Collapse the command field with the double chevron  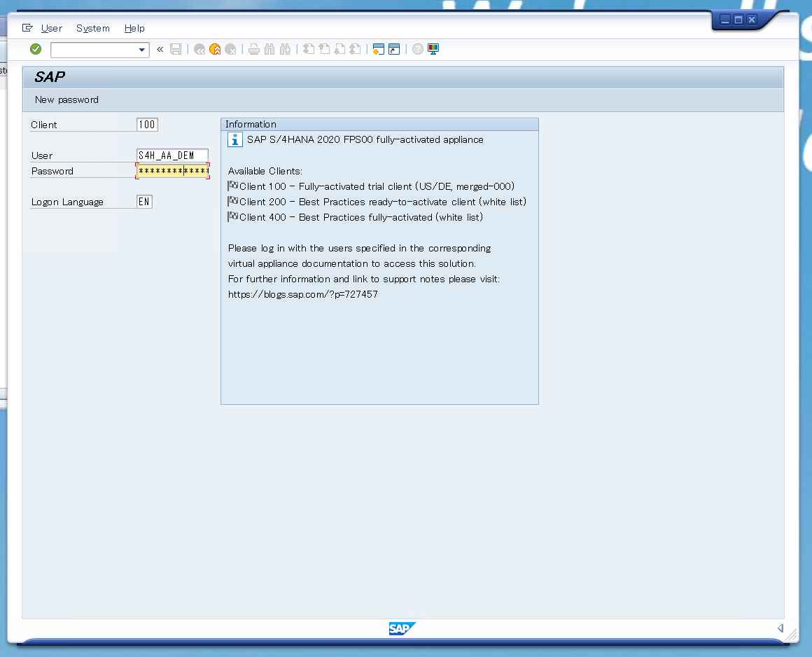(160, 49)
